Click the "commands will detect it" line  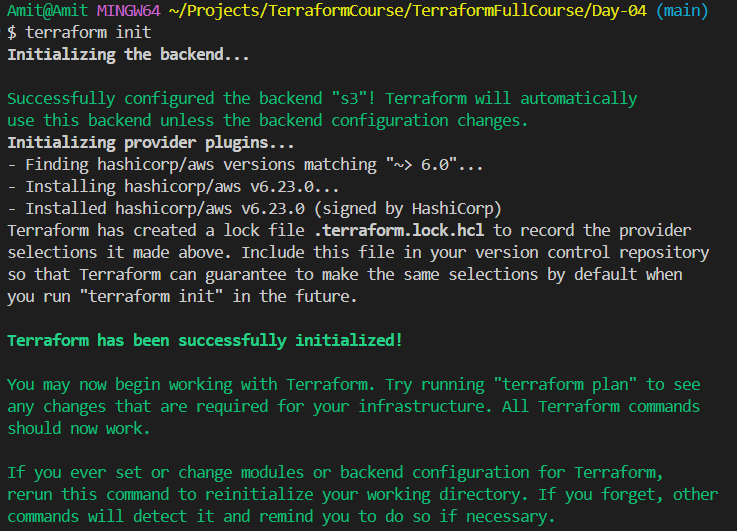click(281, 517)
